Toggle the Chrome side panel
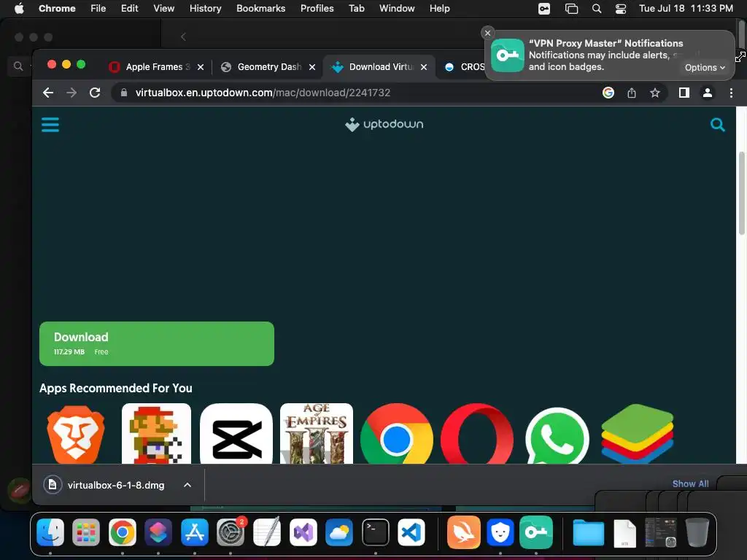The width and height of the screenshot is (747, 560). pyautogui.click(x=684, y=93)
